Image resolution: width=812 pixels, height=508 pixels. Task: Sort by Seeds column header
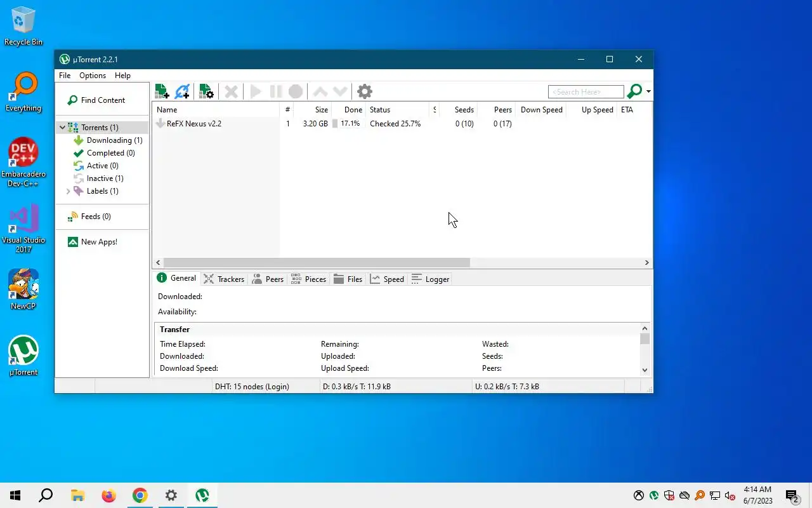pos(459,110)
